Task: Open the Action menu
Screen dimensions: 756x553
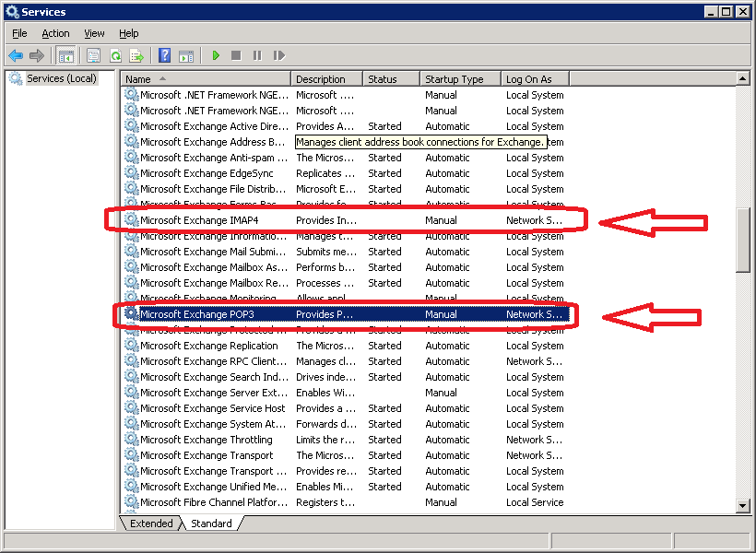Action: click(x=55, y=33)
